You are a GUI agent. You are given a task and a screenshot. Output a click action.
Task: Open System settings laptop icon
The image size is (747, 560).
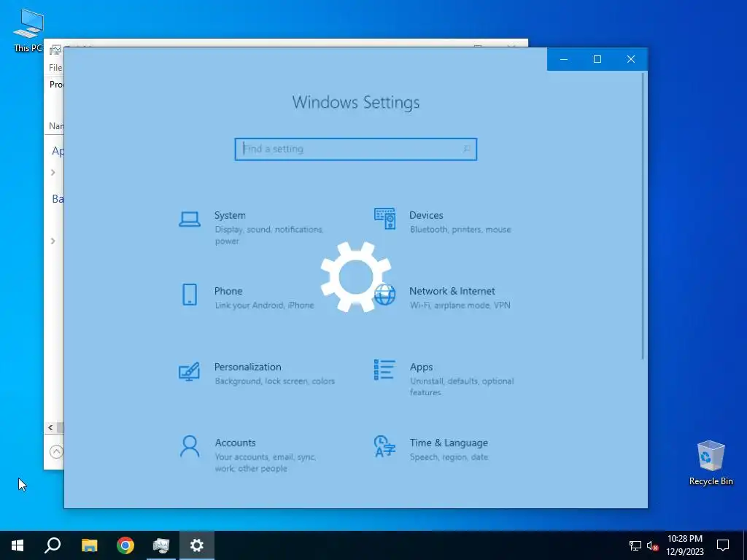pos(190,219)
